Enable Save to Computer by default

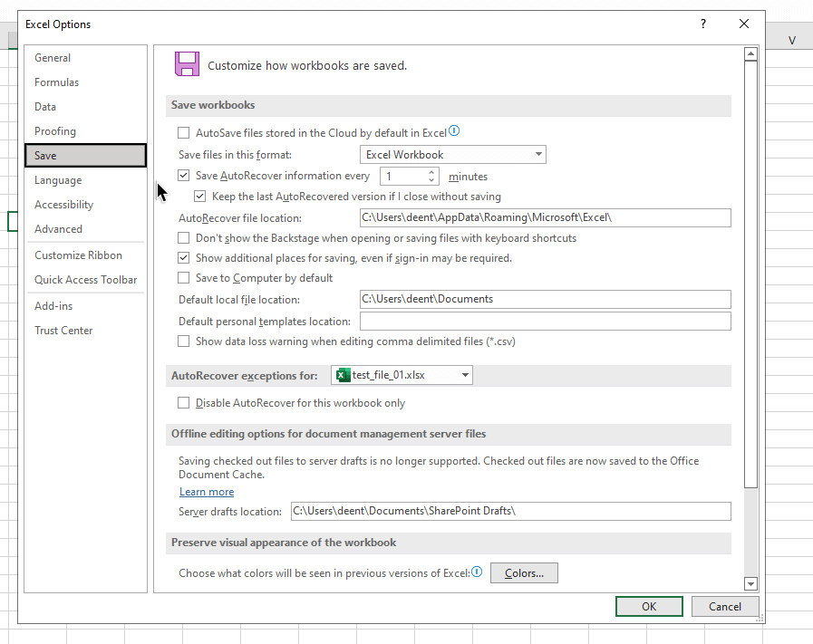184,278
